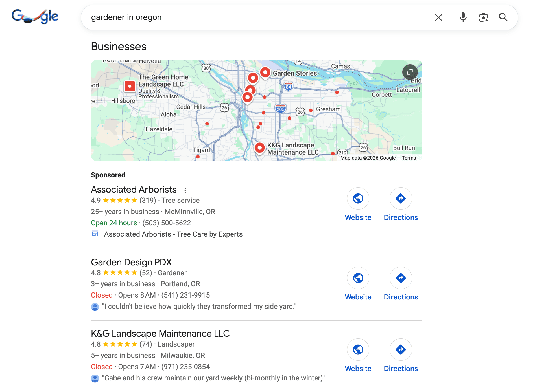
Task: Open image search via the camera lens icon
Action: tap(483, 17)
